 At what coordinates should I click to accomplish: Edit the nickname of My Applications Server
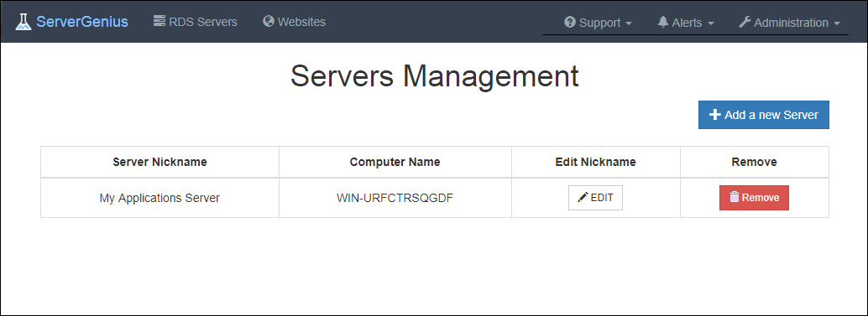(596, 198)
